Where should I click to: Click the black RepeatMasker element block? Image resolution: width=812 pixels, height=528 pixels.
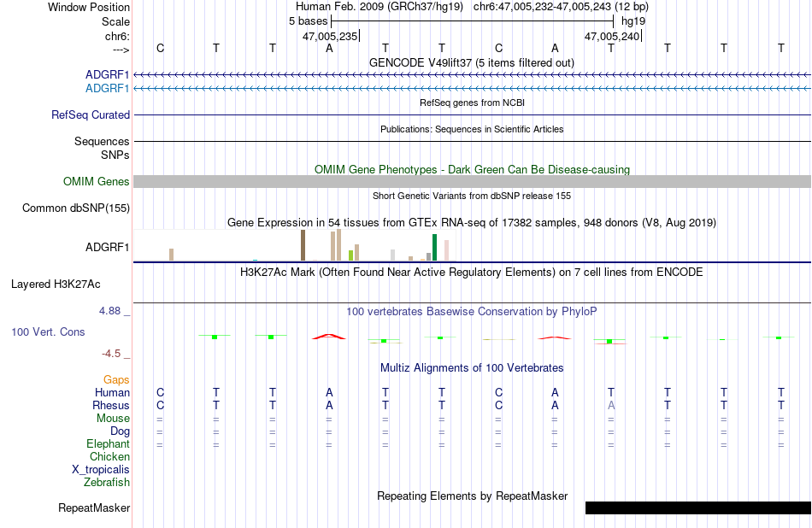(698, 507)
